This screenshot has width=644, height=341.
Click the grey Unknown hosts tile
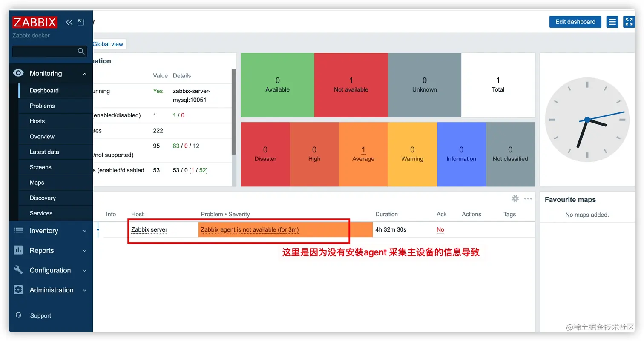click(x=425, y=85)
